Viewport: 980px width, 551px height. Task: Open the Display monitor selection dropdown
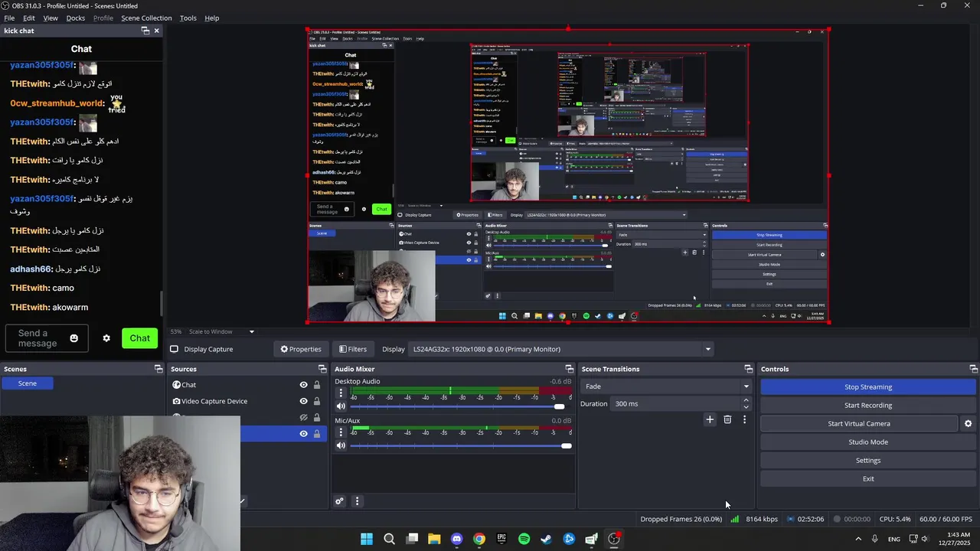click(x=560, y=349)
